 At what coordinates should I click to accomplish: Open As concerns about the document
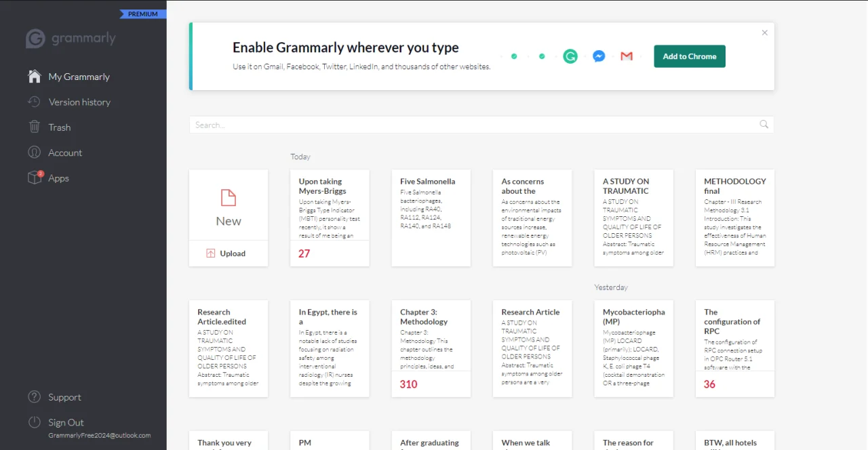click(x=532, y=218)
